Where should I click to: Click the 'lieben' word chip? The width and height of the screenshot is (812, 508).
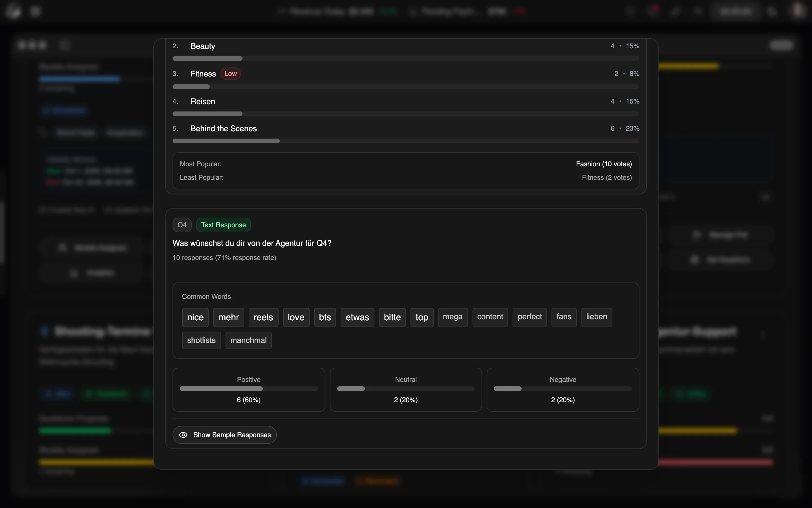[x=597, y=317]
